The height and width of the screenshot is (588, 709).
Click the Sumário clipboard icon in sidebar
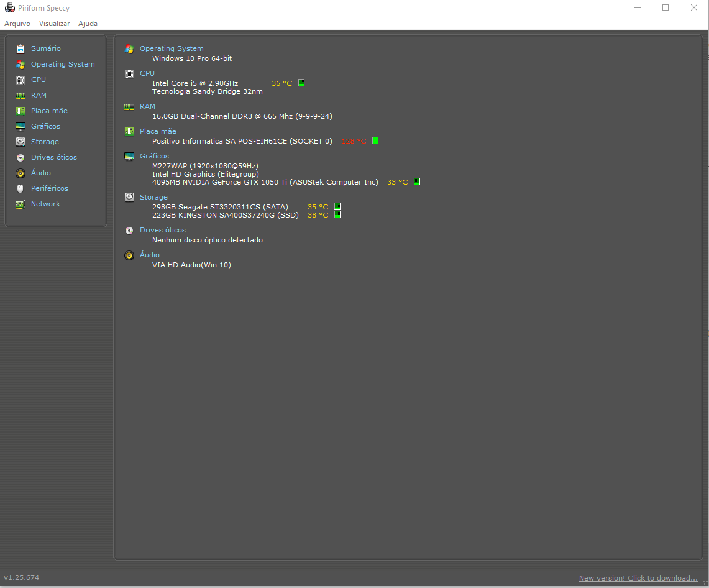coord(21,49)
